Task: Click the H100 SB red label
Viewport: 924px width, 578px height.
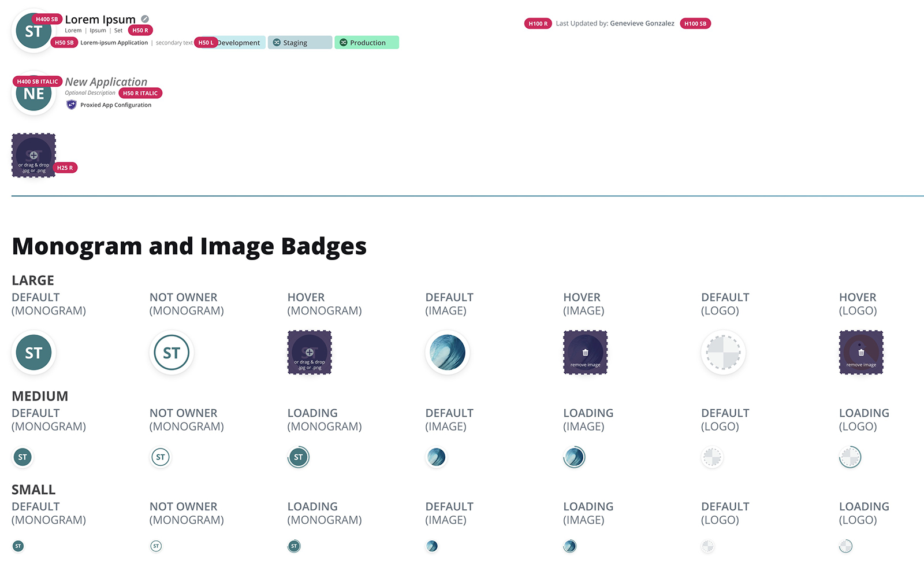Action: click(x=695, y=24)
